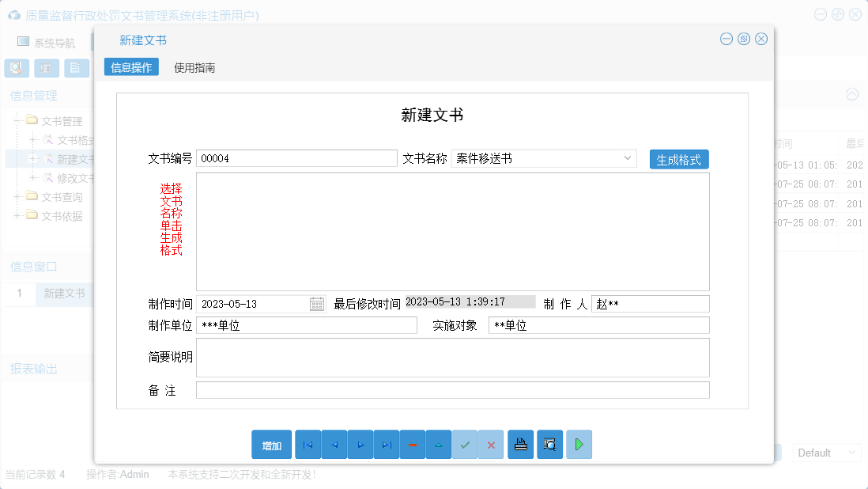Viewport: 868px width, 489px height.
Task: Cancel with the red X icon
Action: 490,444
